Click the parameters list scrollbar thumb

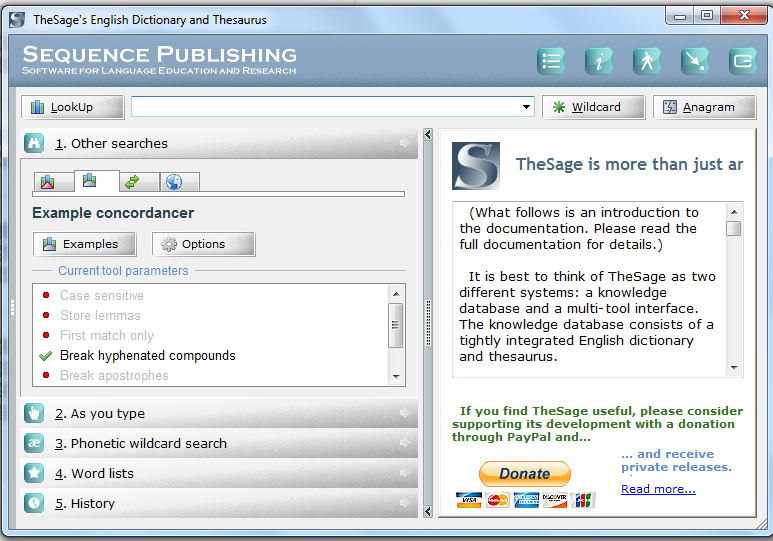(395, 325)
